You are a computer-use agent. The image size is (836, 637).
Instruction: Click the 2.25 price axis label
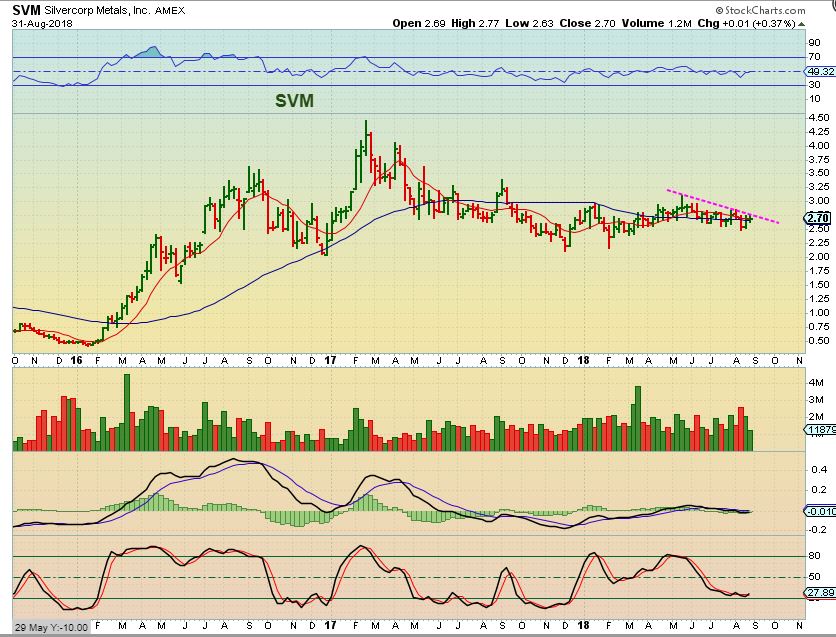tap(818, 243)
